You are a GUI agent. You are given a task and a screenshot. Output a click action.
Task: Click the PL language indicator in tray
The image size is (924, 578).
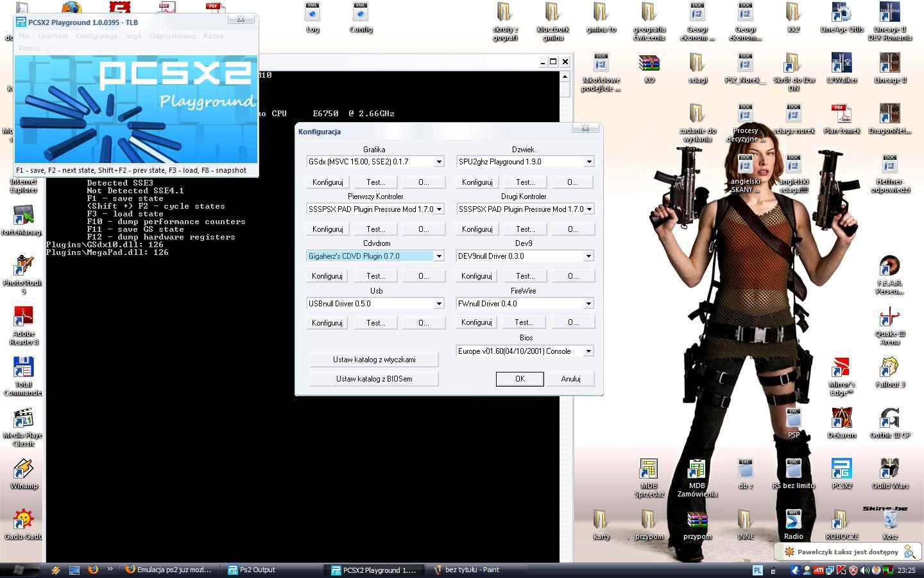[757, 570]
